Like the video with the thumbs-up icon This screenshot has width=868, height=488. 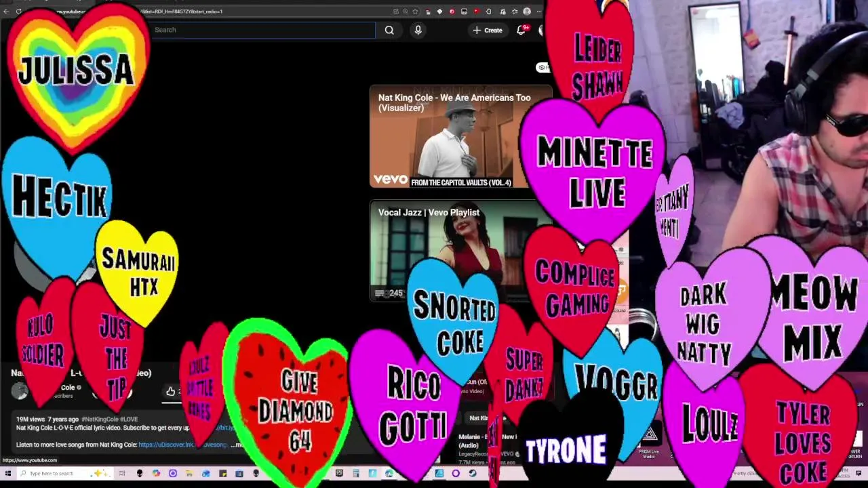point(171,391)
